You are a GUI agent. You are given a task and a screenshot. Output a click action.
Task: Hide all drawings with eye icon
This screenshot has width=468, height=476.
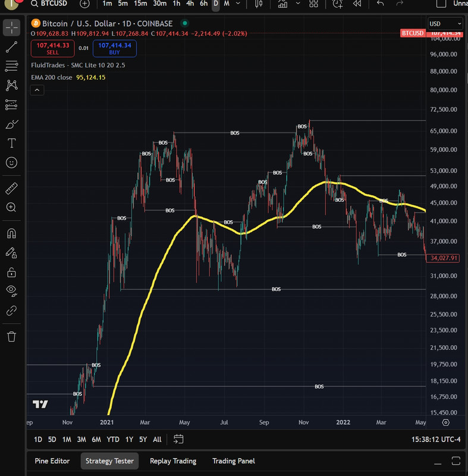(x=11, y=291)
